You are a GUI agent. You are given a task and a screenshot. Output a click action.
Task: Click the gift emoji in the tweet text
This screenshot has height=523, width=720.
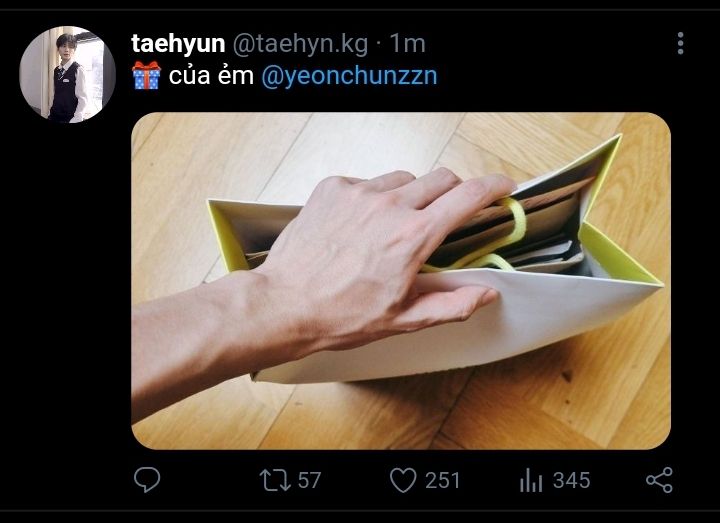[146, 75]
